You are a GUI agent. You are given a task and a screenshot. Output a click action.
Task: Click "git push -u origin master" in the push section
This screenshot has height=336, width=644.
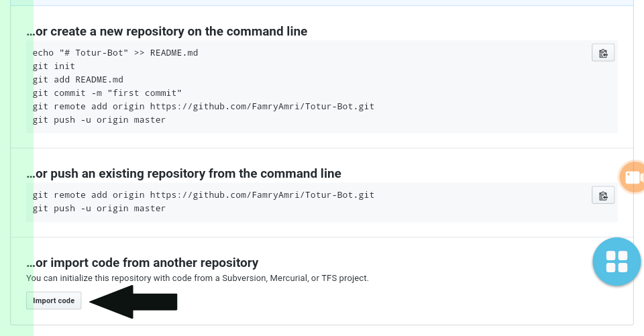[99, 209]
